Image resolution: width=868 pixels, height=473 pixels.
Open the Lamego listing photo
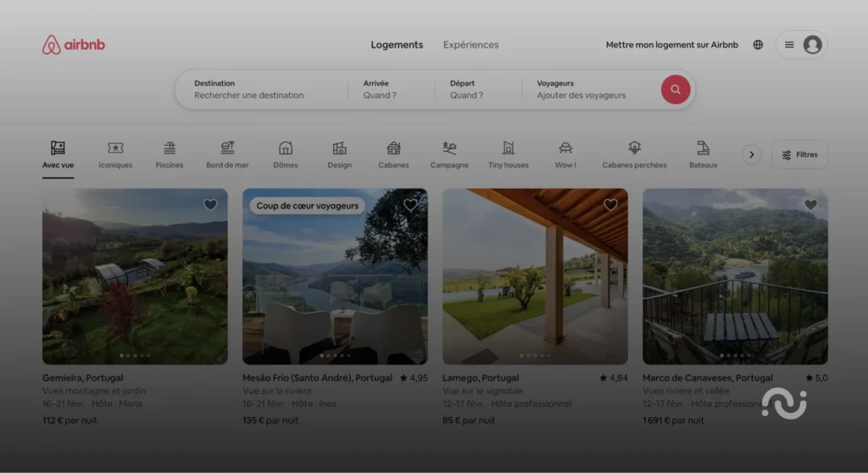tap(536, 276)
